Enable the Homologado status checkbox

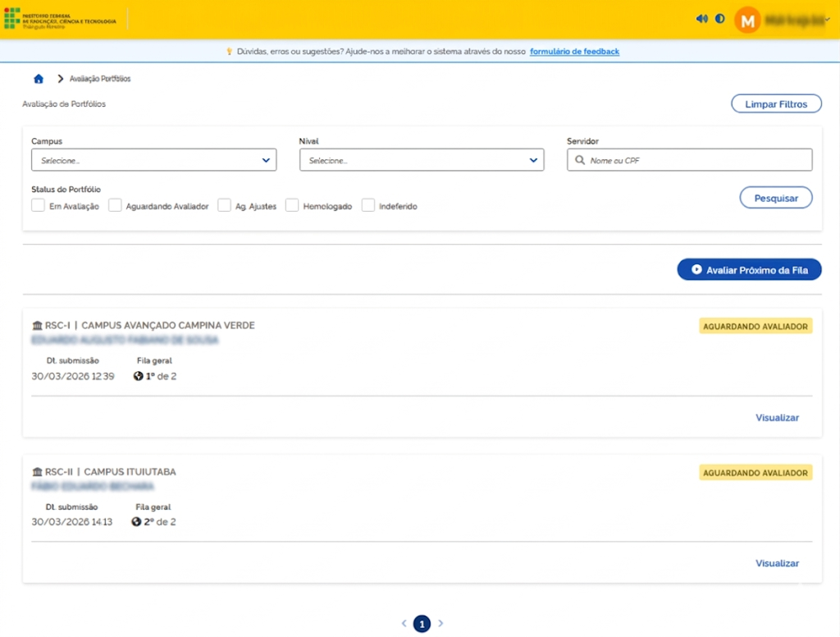[x=292, y=206]
